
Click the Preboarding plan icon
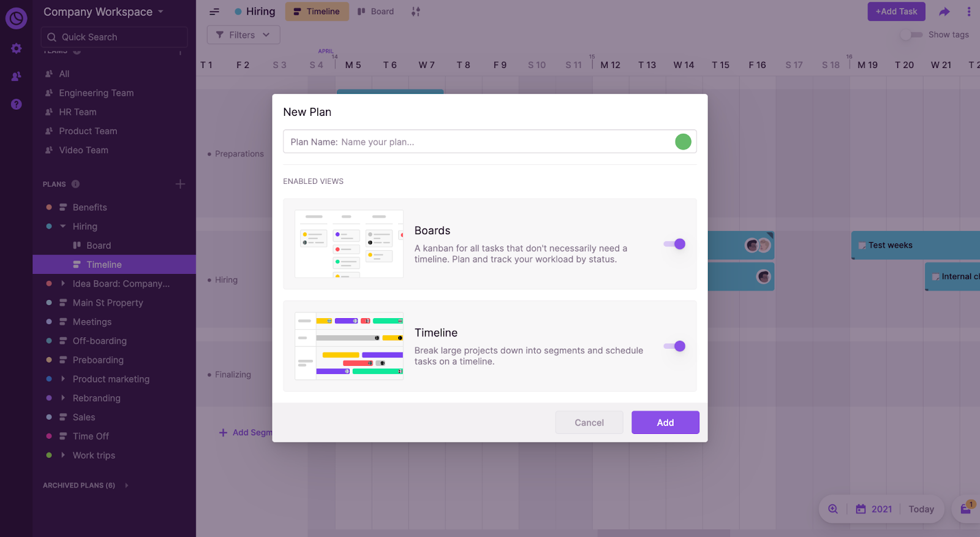click(63, 360)
